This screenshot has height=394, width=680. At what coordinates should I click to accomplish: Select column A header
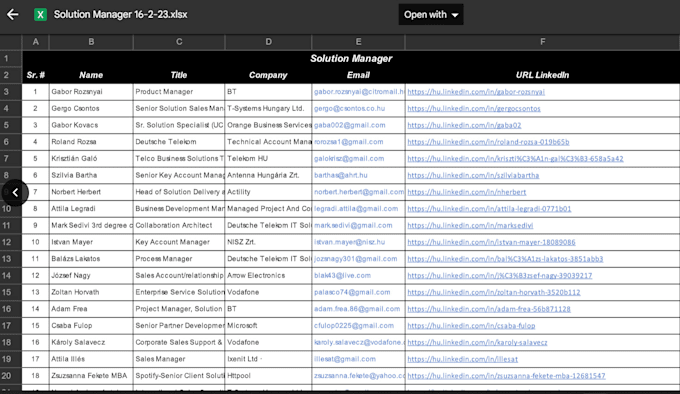coord(36,42)
